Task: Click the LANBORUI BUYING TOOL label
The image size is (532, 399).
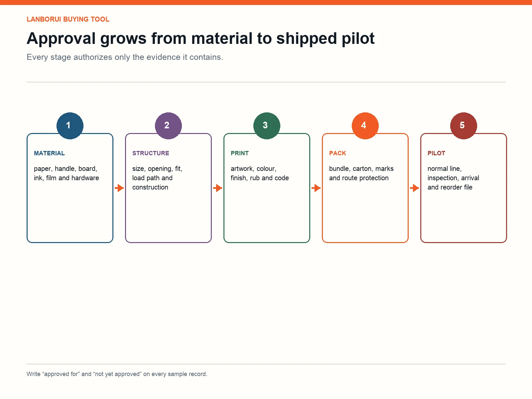Action: tap(68, 19)
